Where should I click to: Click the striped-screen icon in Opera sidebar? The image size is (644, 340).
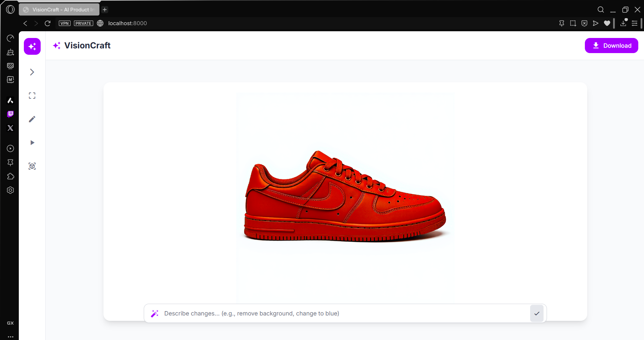(10, 66)
